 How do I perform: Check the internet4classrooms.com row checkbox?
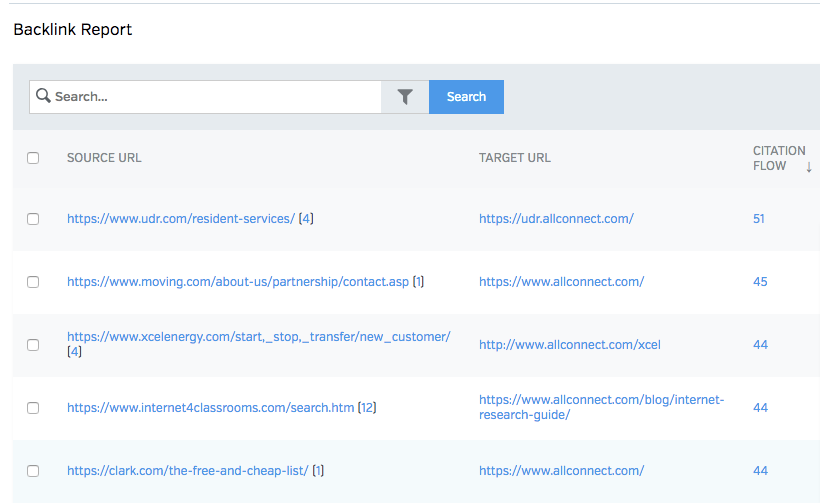click(x=33, y=408)
